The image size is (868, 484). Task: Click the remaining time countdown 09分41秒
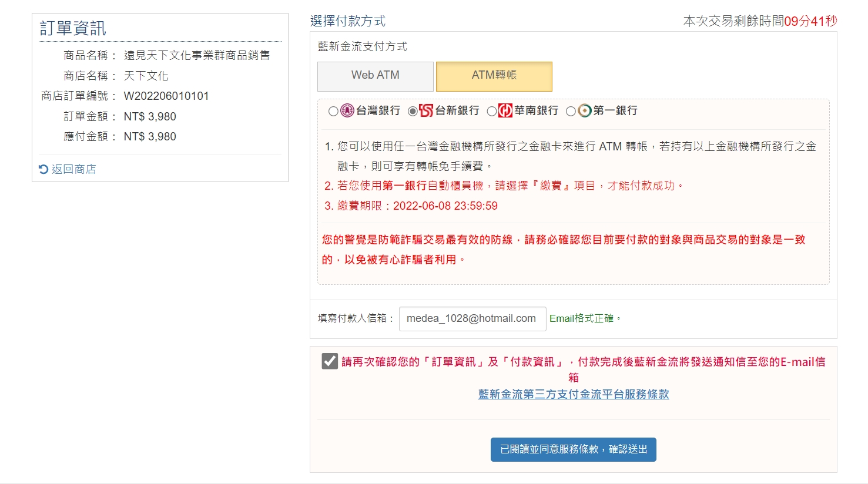click(810, 21)
